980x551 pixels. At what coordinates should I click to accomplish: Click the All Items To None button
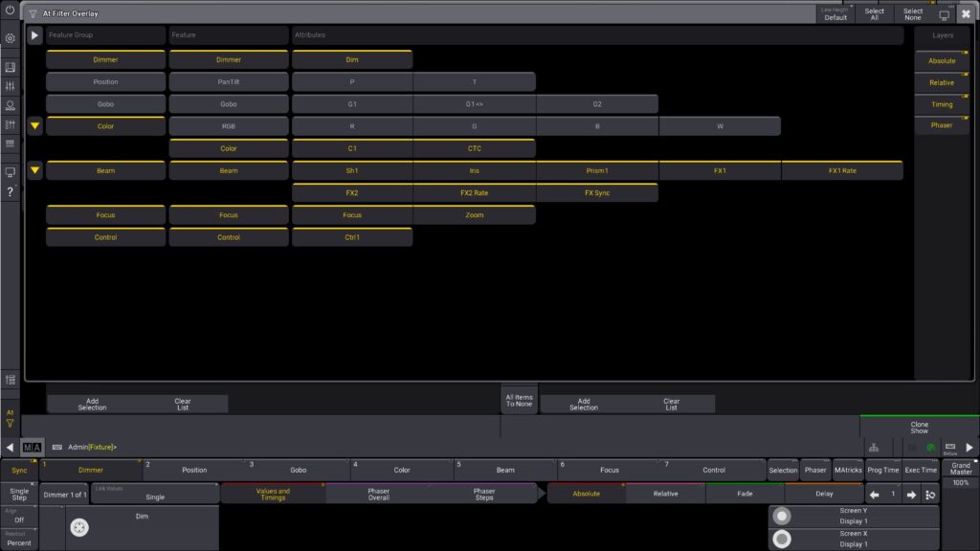click(519, 401)
